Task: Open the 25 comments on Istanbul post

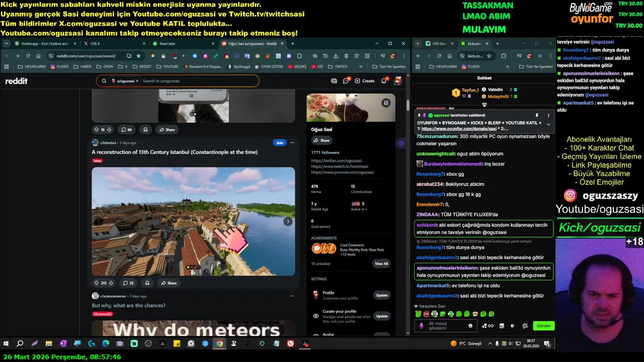Action: (128, 283)
